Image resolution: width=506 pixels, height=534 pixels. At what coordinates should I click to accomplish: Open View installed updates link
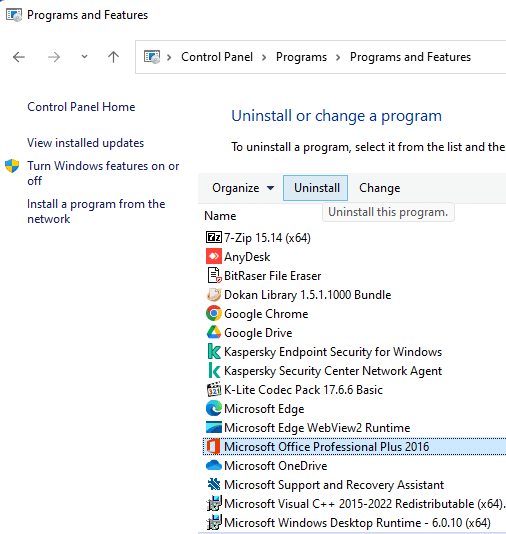click(85, 143)
